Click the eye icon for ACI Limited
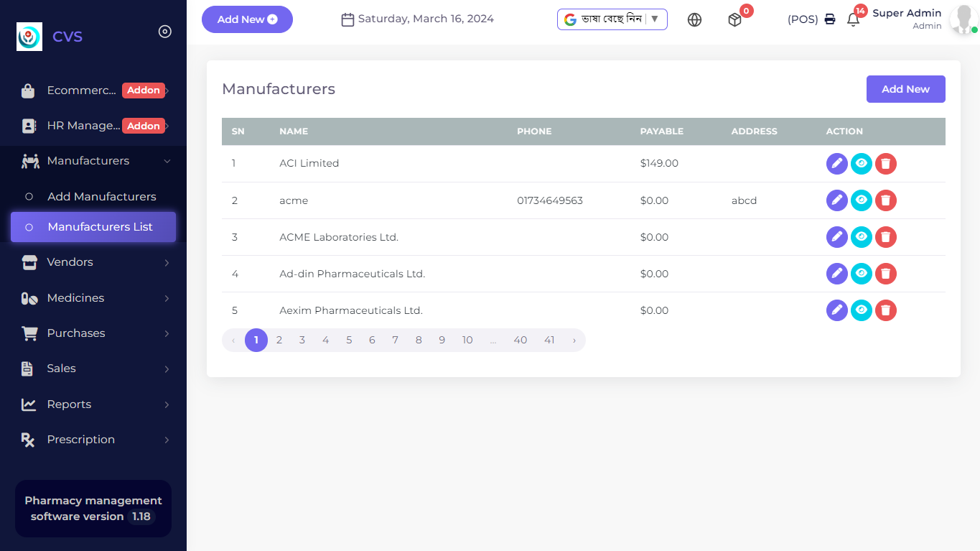 (x=861, y=164)
